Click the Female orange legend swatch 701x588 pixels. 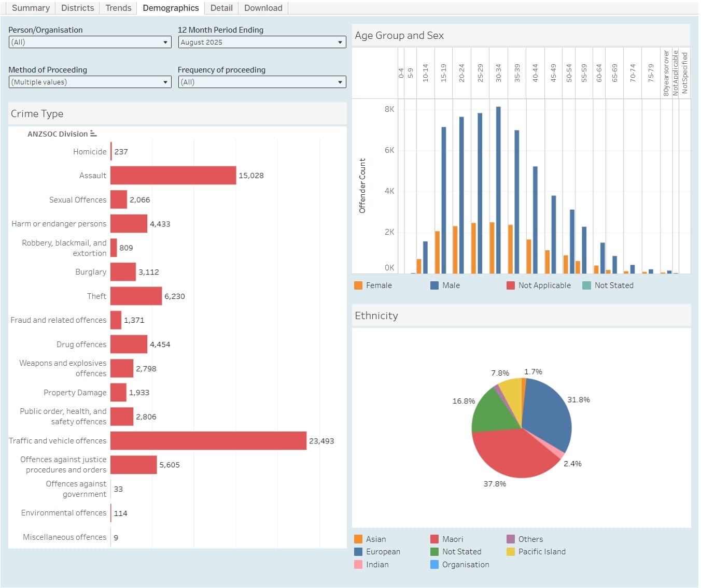coord(358,285)
